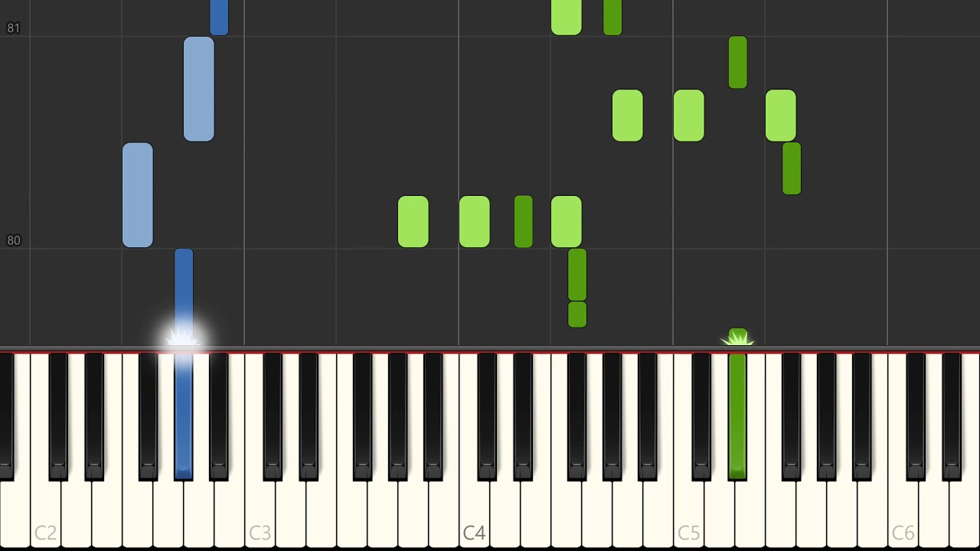Select measure marker 81
Screen dimensions: 980x551
point(14,28)
